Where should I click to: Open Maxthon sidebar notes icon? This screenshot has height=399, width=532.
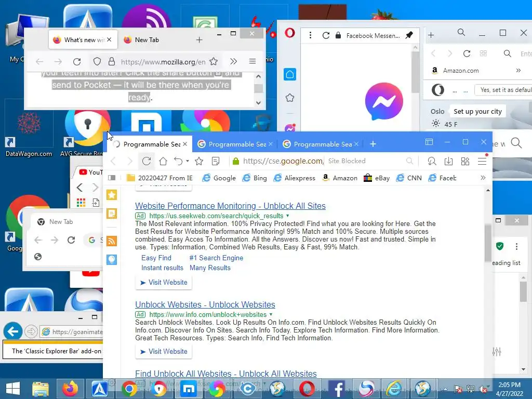coord(112,214)
